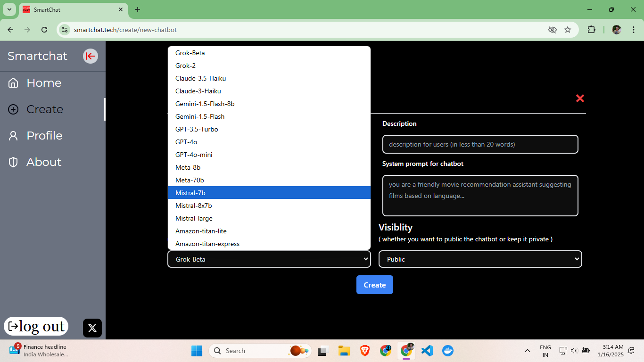Launch Brave browser from taskbar
The width and height of the screenshot is (644, 362).
coord(365,351)
